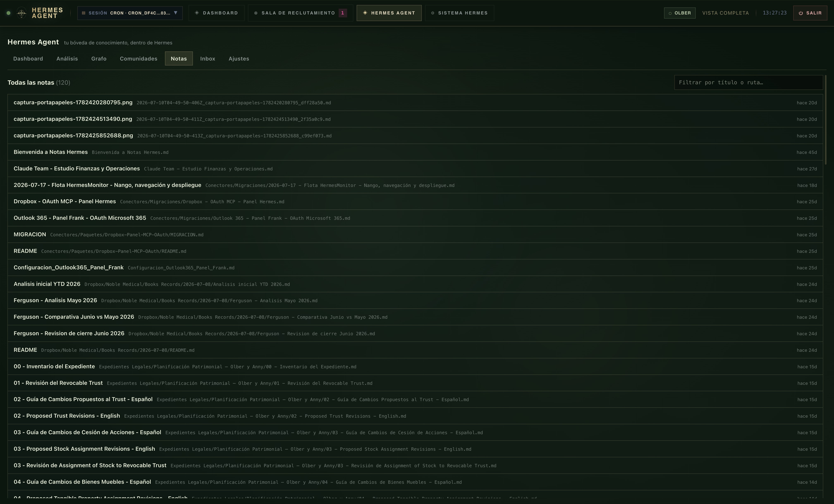This screenshot has height=504, width=834.
Task: Select the Hermes Agent top nav item
Action: (389, 13)
